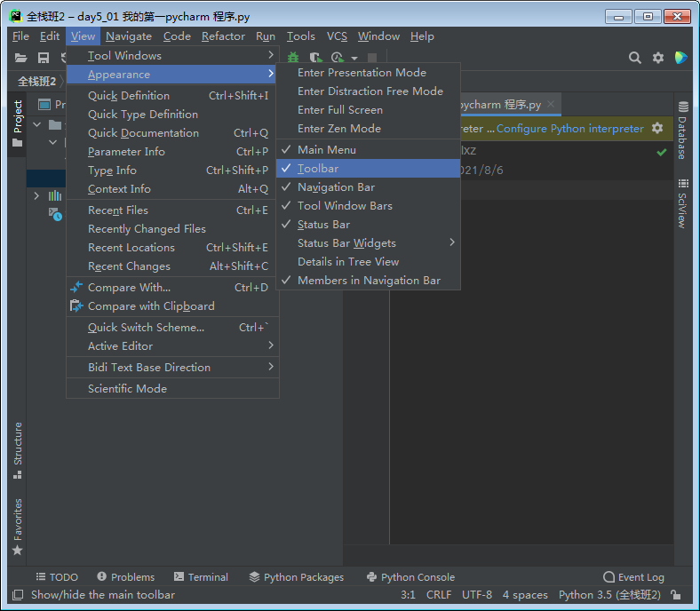Expand Tool Windows submenu

(172, 55)
